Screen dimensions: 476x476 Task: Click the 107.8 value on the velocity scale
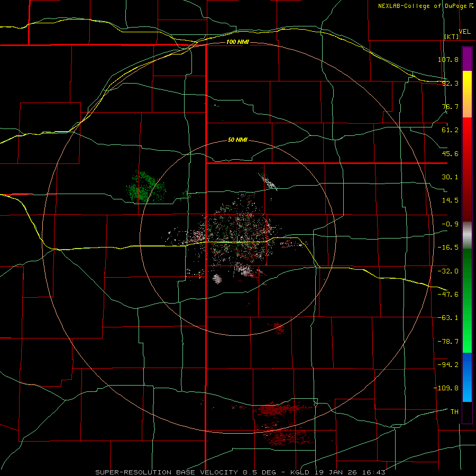coord(448,59)
